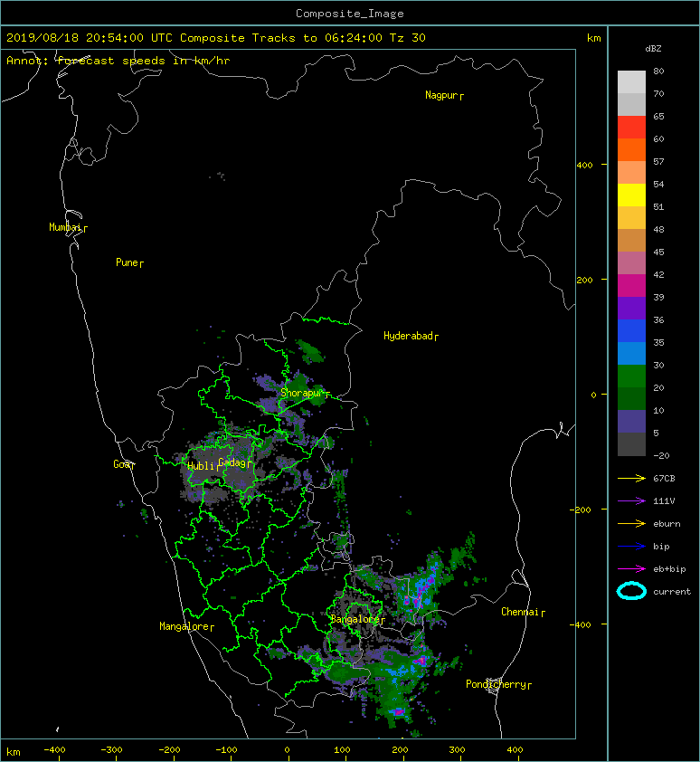Click the '300' tick on the bottom axis
Viewport: 700px width, 762px height.
[457, 750]
